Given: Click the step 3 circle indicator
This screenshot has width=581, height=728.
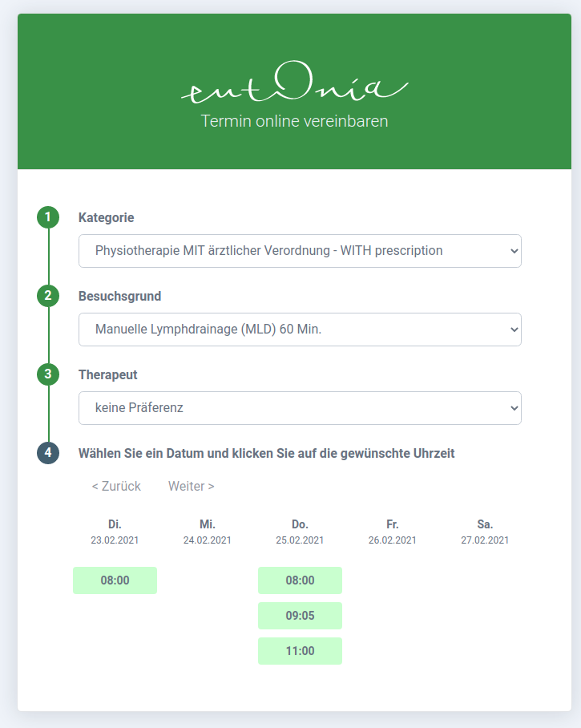Looking at the screenshot, I should [48, 374].
